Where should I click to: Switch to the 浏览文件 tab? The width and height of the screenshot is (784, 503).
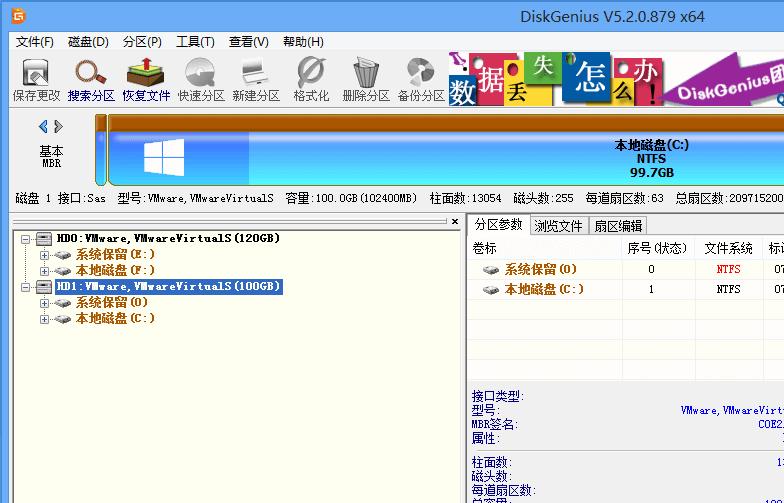pos(558,226)
